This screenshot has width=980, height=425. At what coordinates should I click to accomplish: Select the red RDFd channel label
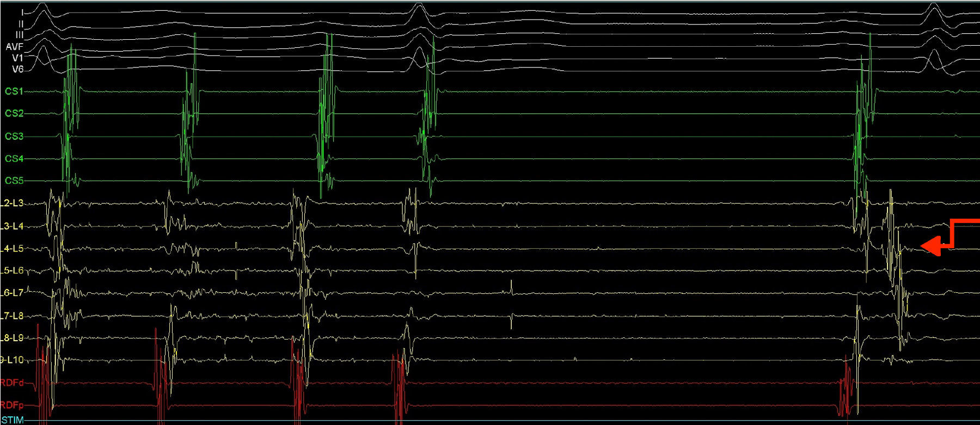coord(12,383)
